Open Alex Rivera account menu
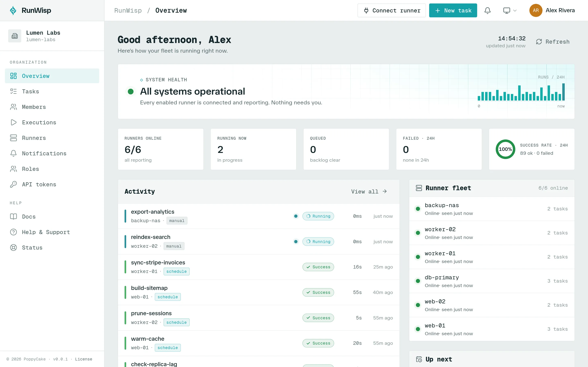 [x=552, y=10]
